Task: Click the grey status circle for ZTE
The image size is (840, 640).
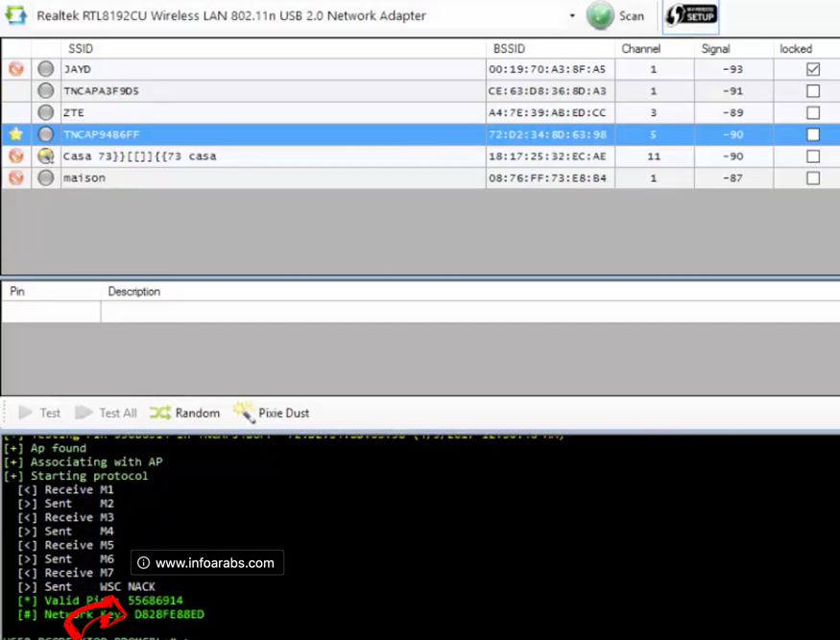Action: (46, 112)
